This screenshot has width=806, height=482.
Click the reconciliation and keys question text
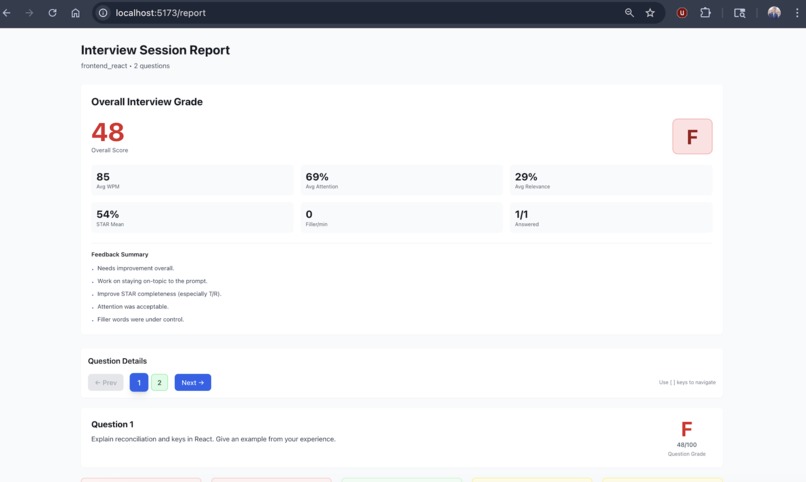(x=213, y=439)
